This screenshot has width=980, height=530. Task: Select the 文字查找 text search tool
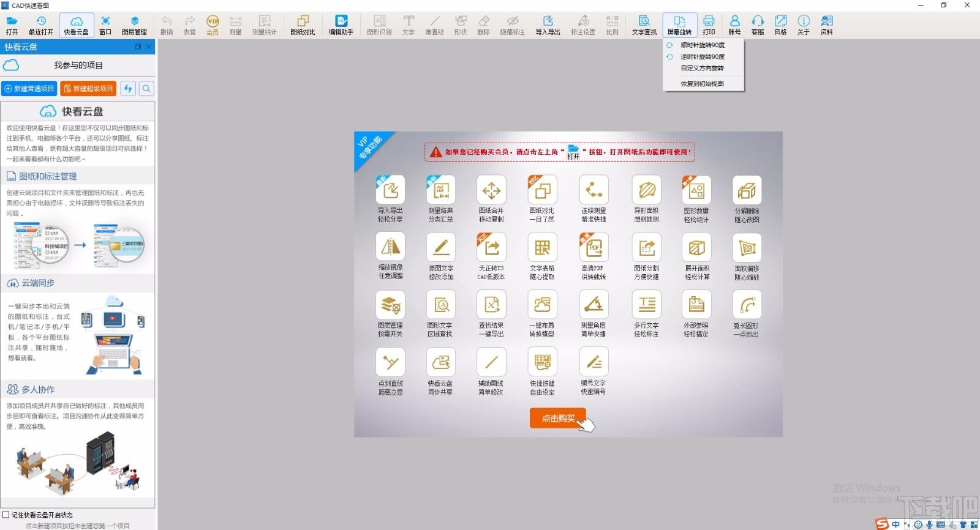tap(644, 25)
